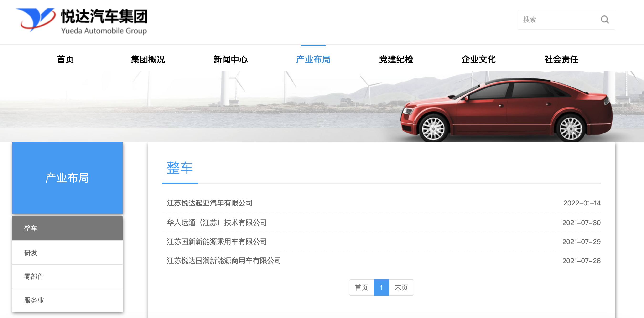Image resolution: width=644 pixels, height=318 pixels.
Task: Open 服务业 sidebar category
Action: [34, 300]
